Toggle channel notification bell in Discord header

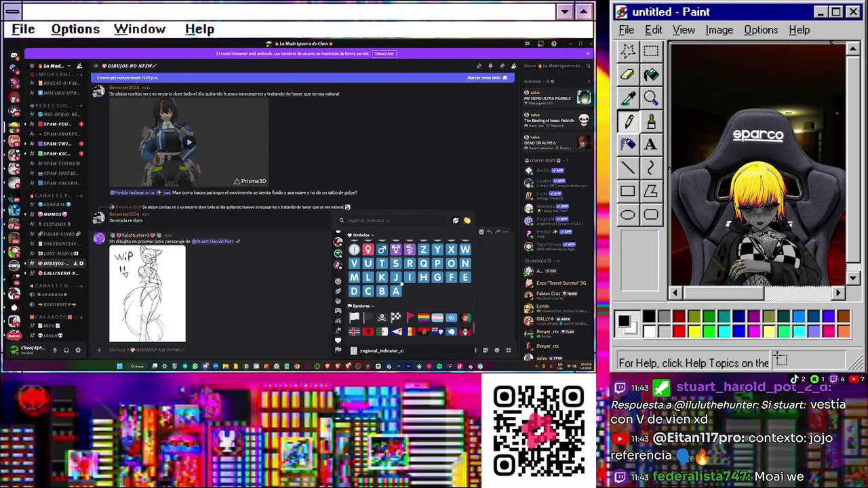click(490, 66)
